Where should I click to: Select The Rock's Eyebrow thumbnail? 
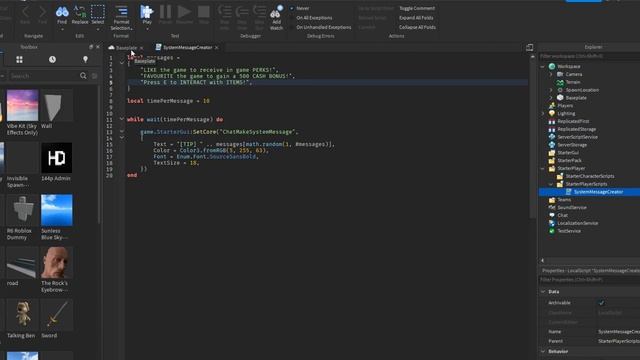pyautogui.click(x=56, y=262)
